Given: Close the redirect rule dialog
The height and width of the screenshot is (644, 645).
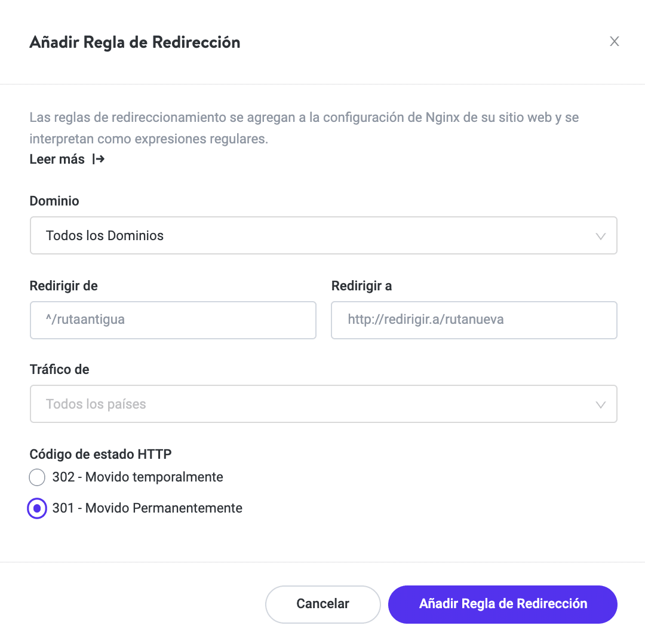Looking at the screenshot, I should 614,42.
